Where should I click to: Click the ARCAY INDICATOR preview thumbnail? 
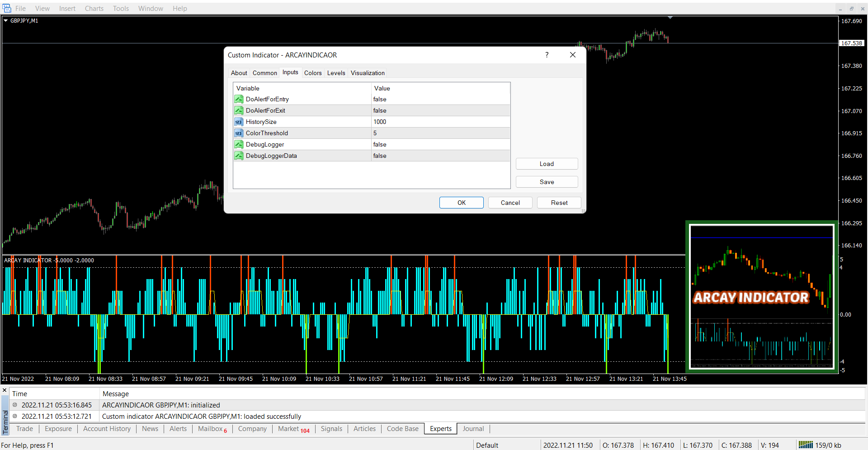pos(761,297)
